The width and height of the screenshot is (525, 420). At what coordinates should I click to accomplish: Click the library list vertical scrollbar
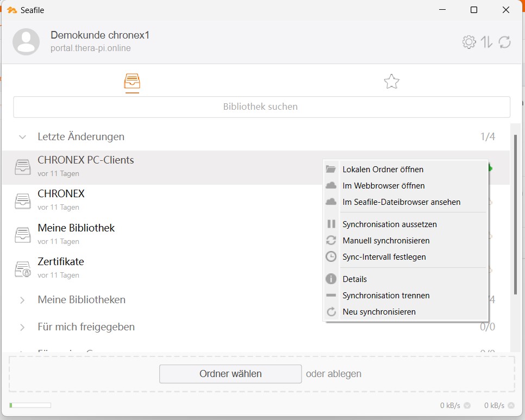coord(516,215)
